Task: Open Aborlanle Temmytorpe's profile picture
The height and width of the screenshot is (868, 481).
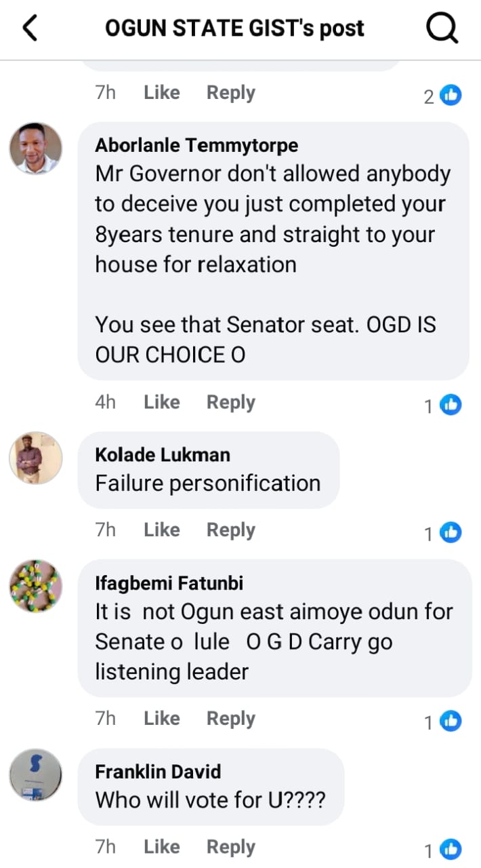Action: pos(36,149)
